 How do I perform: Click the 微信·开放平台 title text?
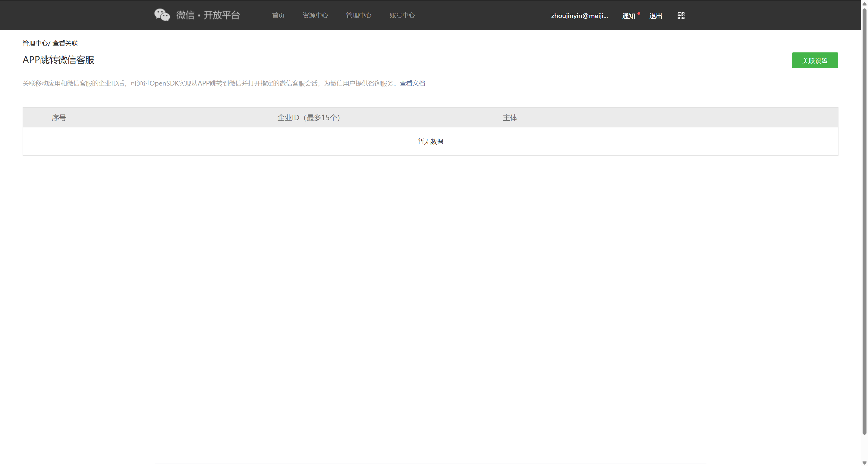pos(208,15)
